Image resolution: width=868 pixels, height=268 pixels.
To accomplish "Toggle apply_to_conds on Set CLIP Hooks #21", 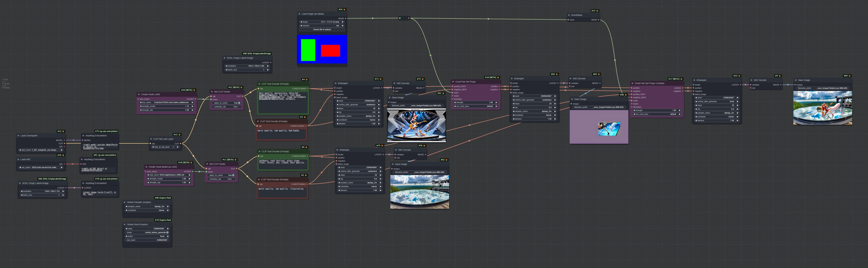I will (x=227, y=103).
